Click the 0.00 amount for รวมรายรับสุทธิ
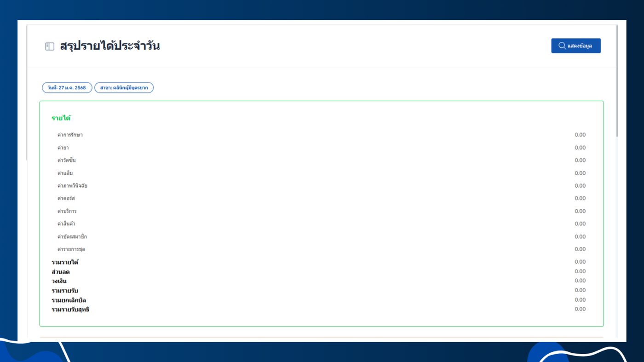Image resolution: width=644 pixels, height=362 pixels. [580, 309]
